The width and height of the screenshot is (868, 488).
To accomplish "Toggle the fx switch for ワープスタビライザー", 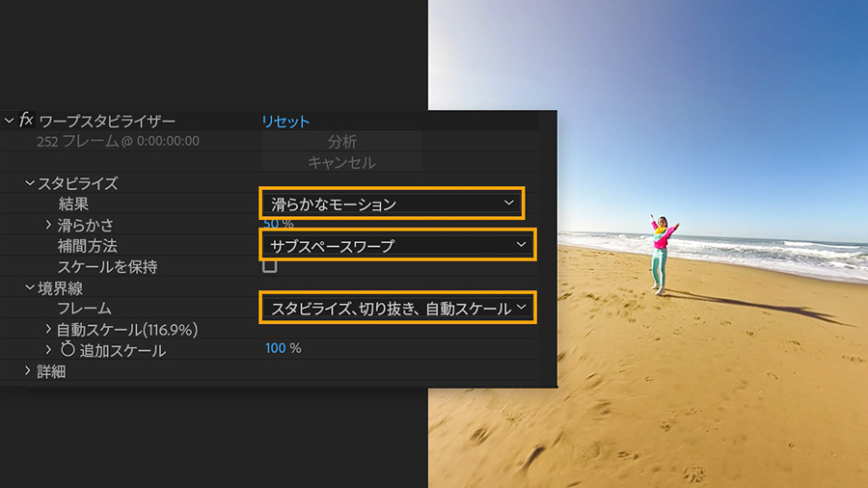I will pos(26,120).
